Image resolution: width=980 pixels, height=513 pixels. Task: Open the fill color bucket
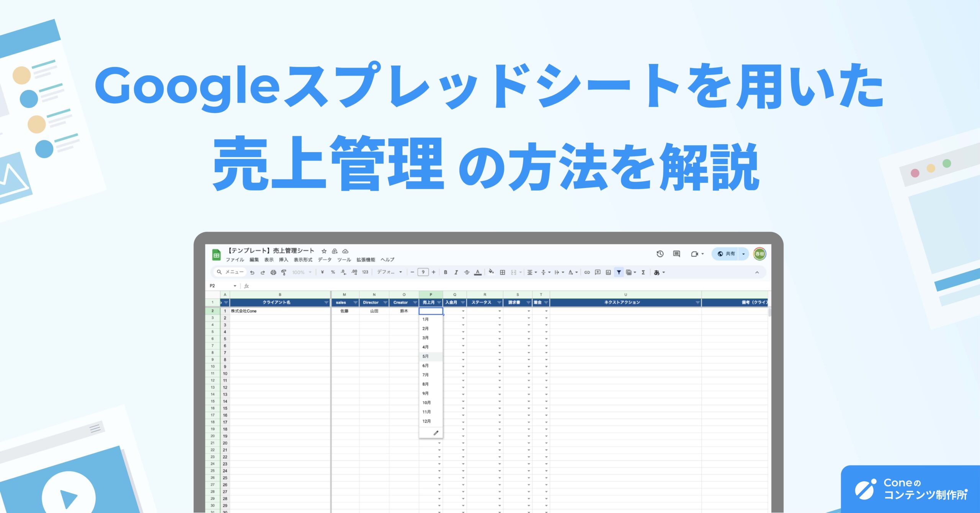[491, 272]
